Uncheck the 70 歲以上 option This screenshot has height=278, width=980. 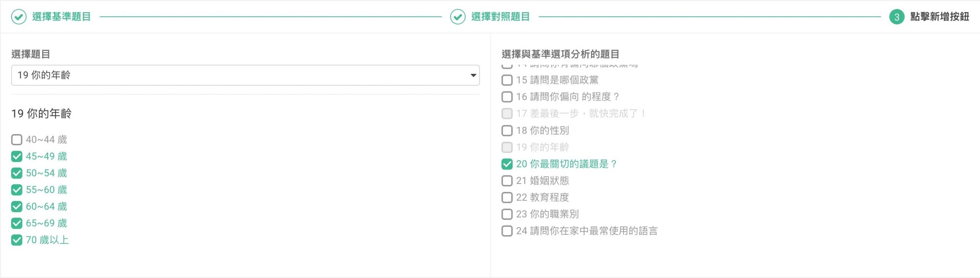click(17, 240)
